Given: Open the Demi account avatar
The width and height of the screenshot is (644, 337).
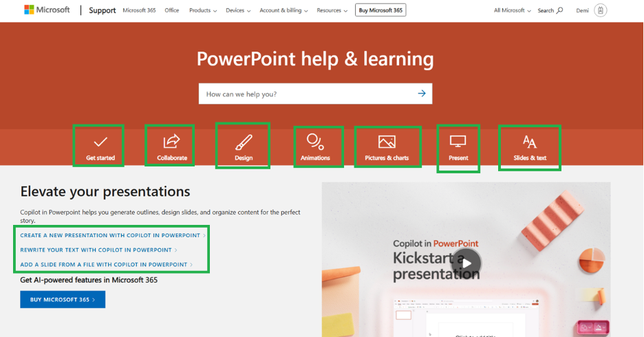Looking at the screenshot, I should [x=601, y=10].
